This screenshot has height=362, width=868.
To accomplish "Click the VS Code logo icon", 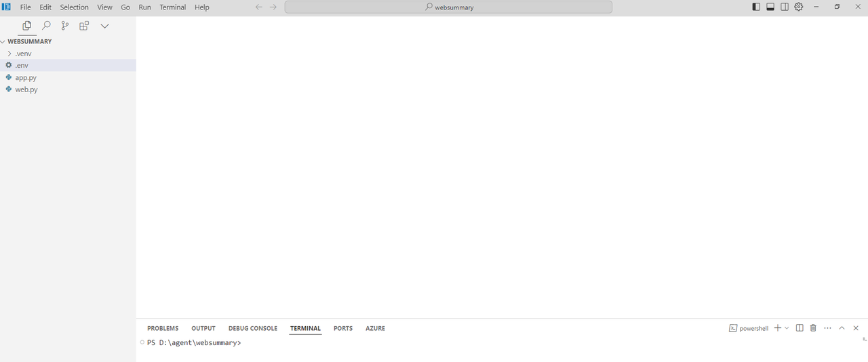I will (x=6, y=7).
